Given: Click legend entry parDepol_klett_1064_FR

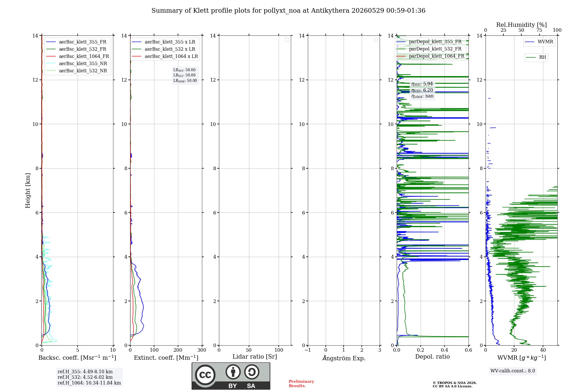Looking at the screenshot, I should pyautogui.click(x=430, y=56).
